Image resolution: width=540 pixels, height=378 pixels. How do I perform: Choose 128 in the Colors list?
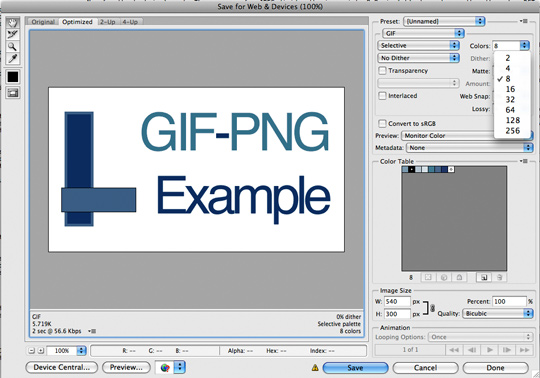[x=512, y=120]
